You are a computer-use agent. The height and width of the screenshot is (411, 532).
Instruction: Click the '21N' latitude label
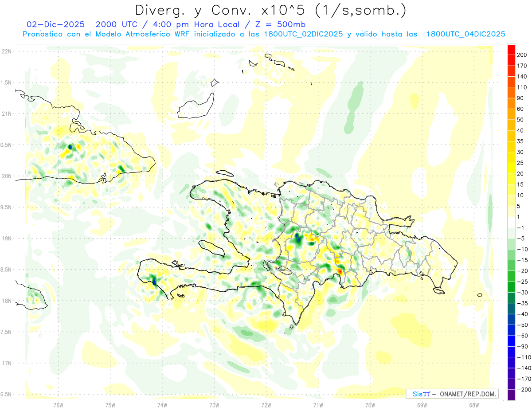pos(7,114)
